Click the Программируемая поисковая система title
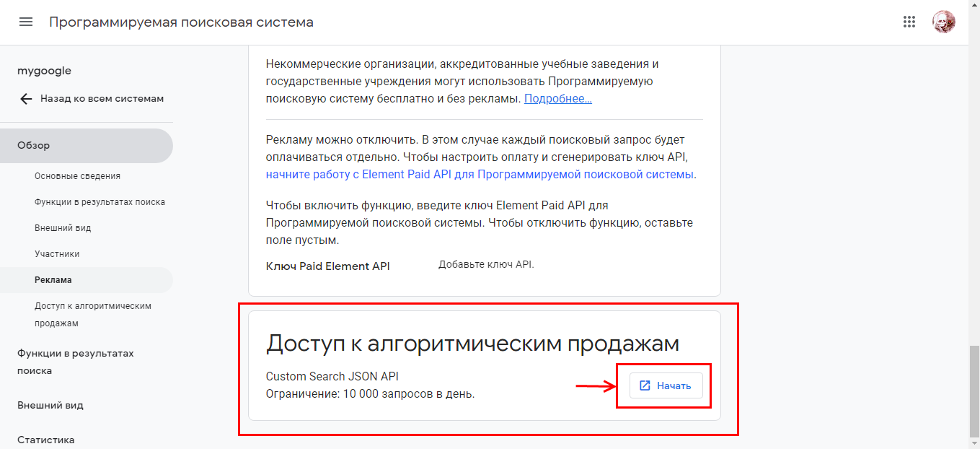Image resolution: width=980 pixels, height=449 pixels. coord(181,22)
